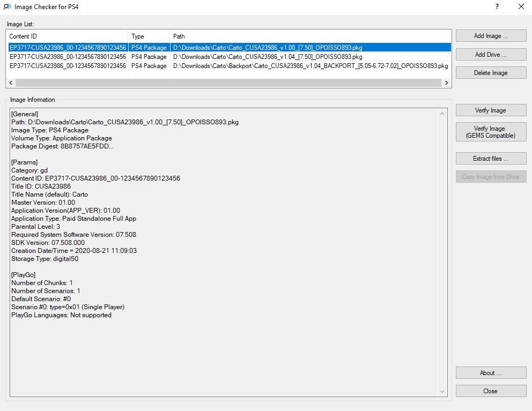The width and height of the screenshot is (532, 411).
Task: Click the Creation Date/Time line
Action: pyautogui.click(x=74, y=251)
